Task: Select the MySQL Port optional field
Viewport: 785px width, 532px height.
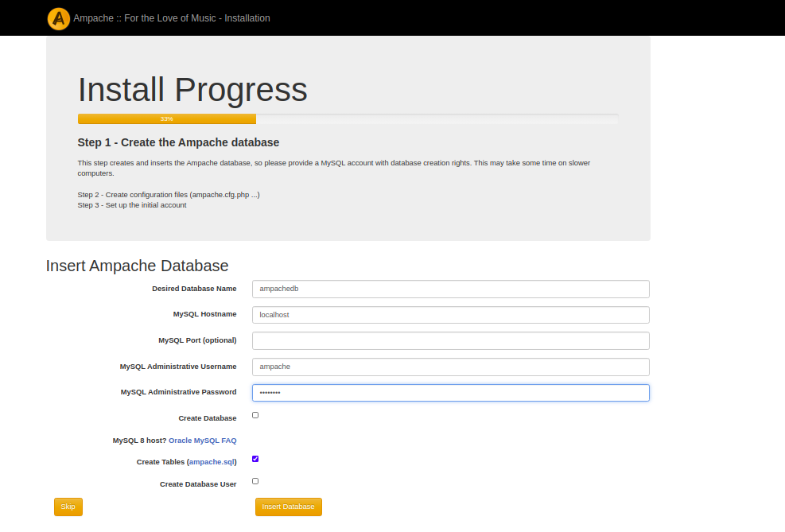Action: click(x=451, y=341)
